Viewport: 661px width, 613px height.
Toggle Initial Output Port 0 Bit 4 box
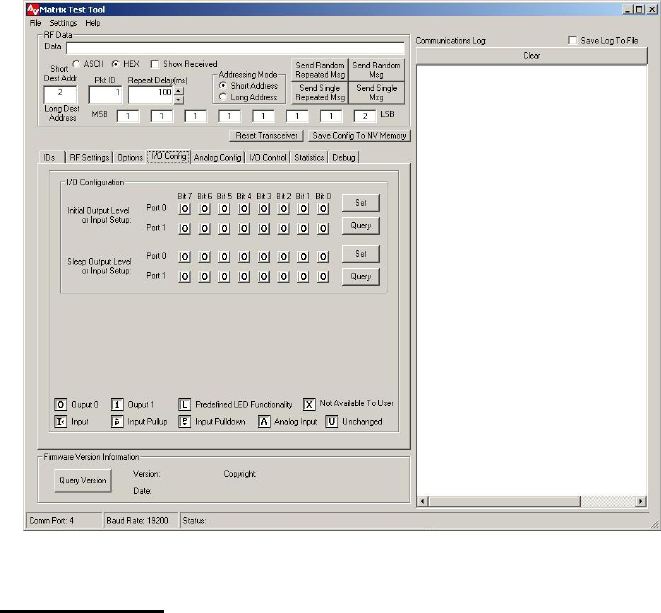[244, 209]
